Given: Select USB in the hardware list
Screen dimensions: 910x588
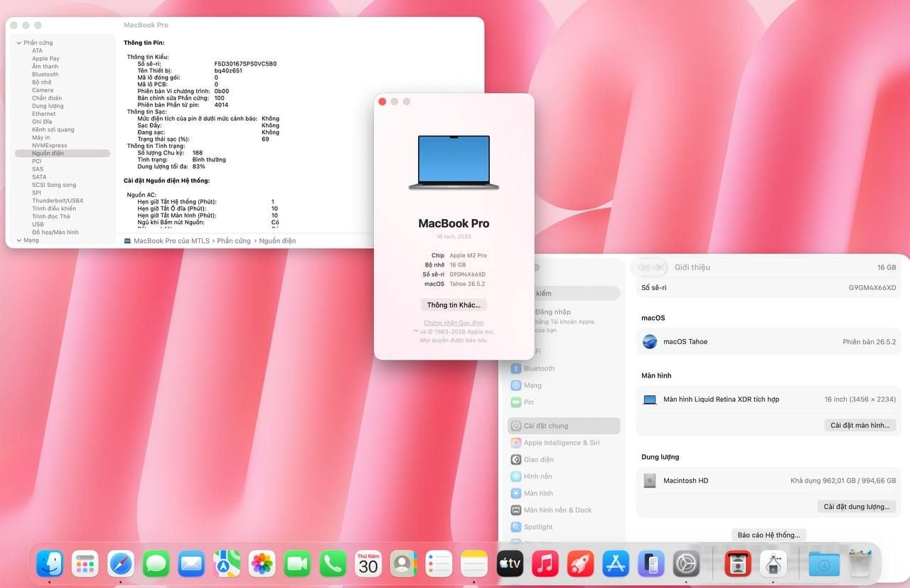Looking at the screenshot, I should coord(38,225).
